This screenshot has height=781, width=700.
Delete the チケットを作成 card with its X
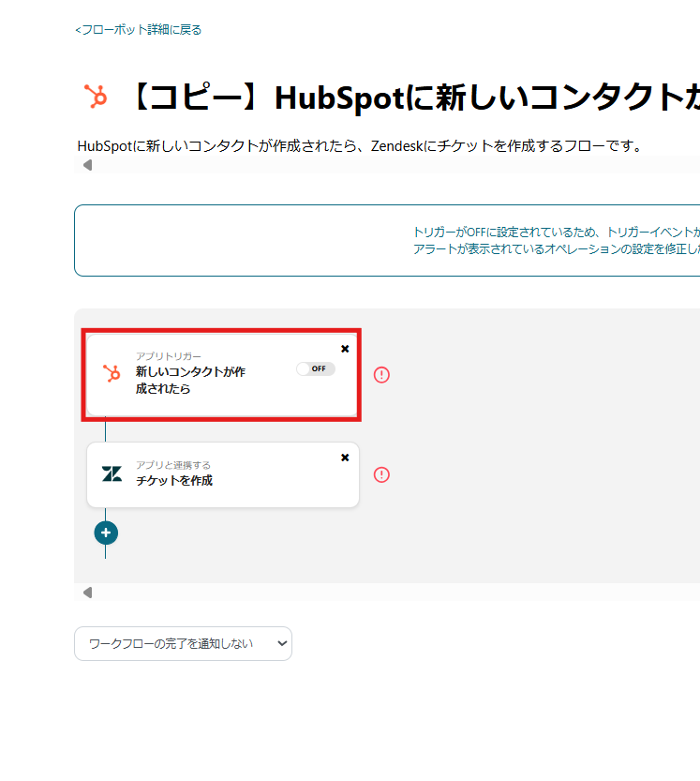click(345, 458)
